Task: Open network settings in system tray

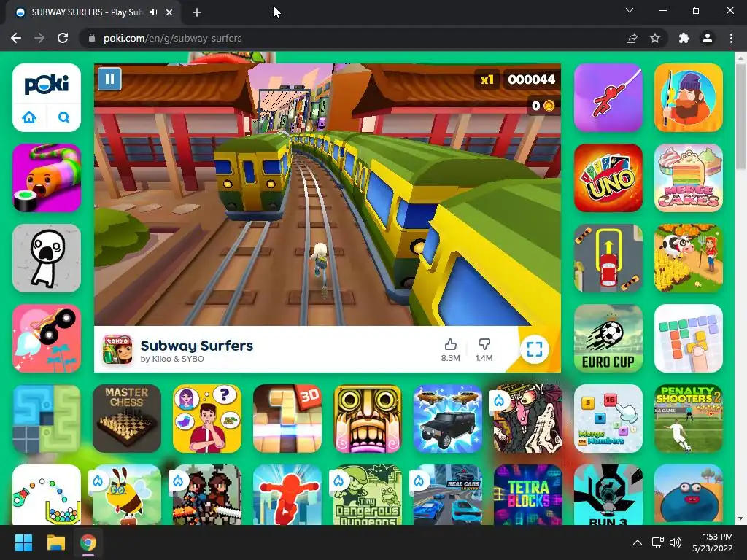Action: [x=658, y=542]
